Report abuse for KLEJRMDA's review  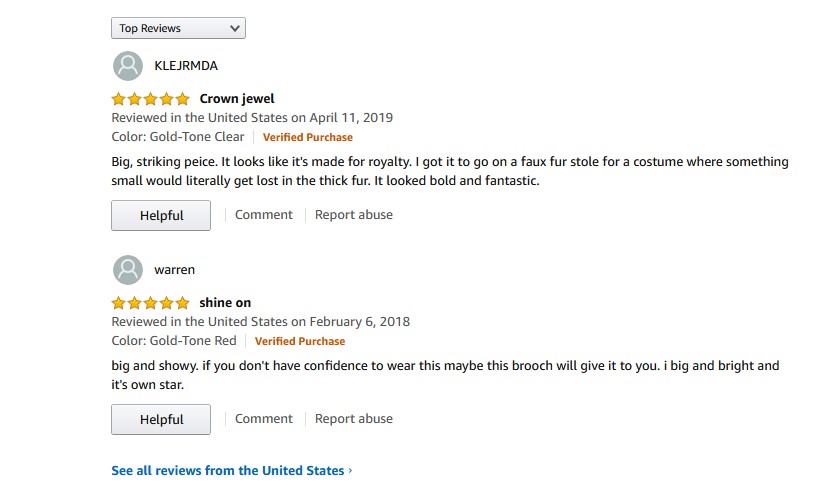(x=354, y=215)
